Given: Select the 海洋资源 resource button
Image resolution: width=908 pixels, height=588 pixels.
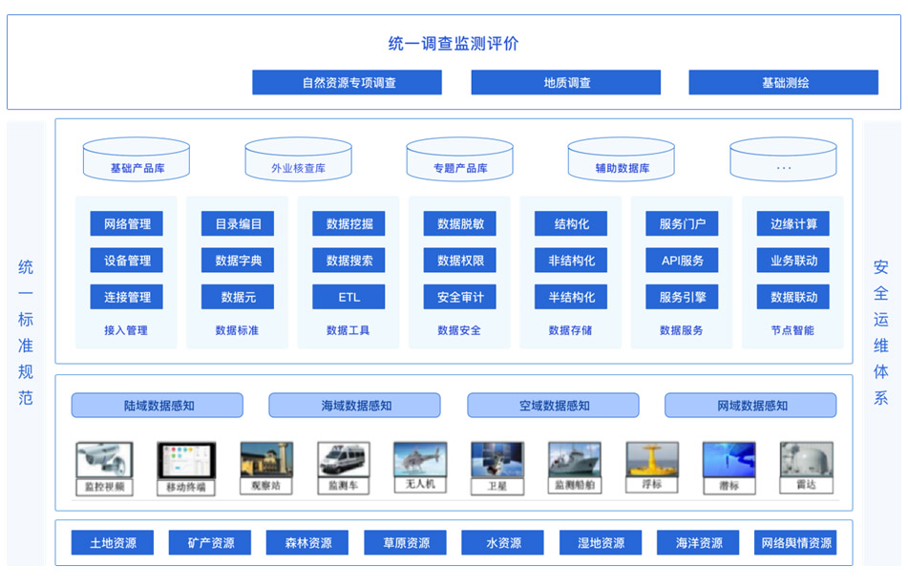Looking at the screenshot, I should pos(699,543).
